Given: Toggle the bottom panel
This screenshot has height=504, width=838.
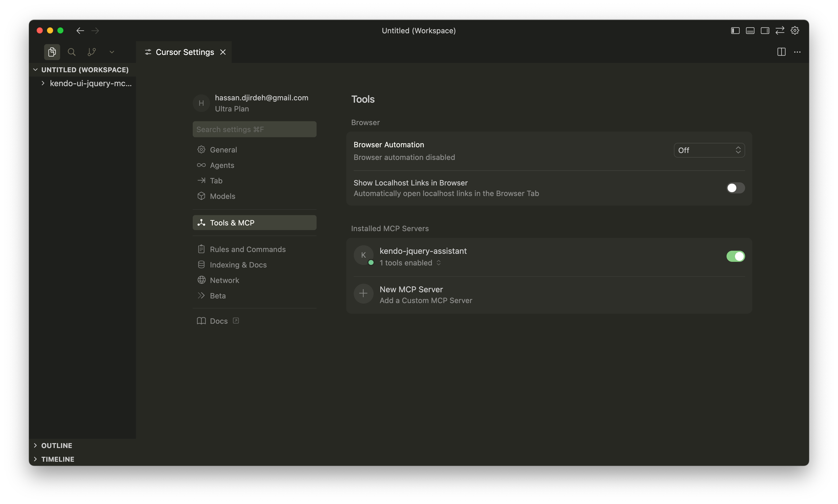Looking at the screenshot, I should [750, 31].
